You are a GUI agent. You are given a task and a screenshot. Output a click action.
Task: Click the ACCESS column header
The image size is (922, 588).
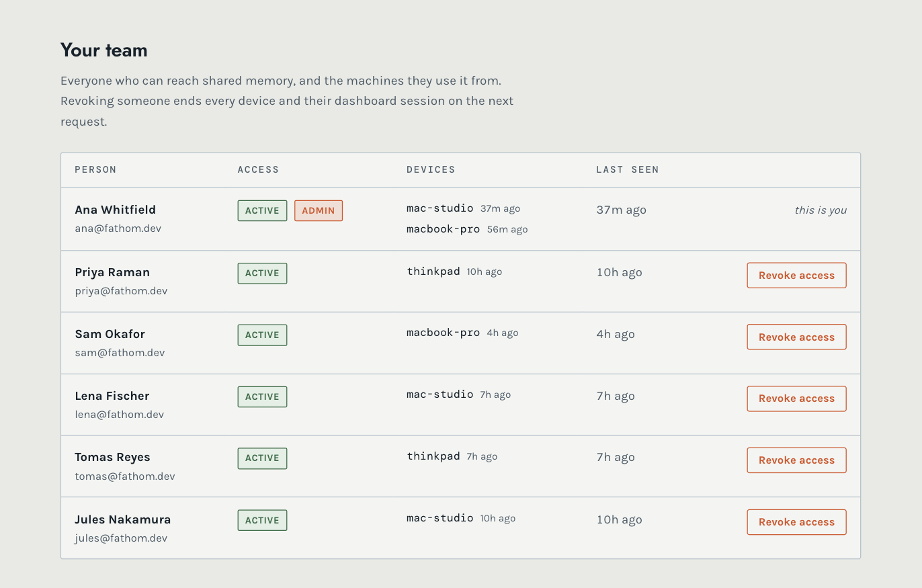click(258, 169)
